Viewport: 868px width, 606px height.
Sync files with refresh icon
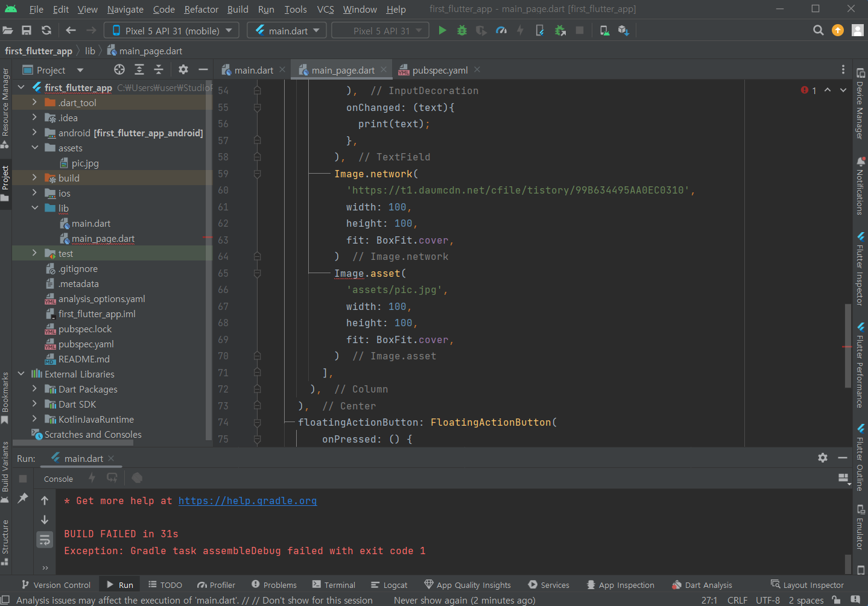46,31
